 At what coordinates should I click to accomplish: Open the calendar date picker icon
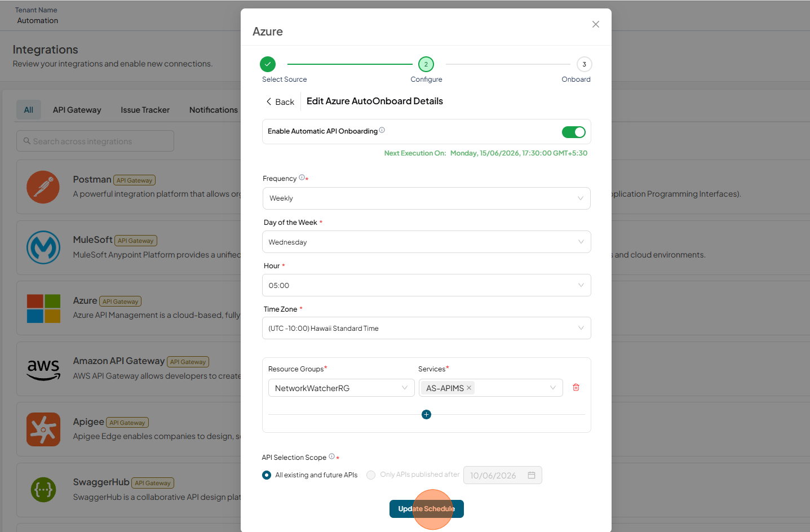click(532, 475)
